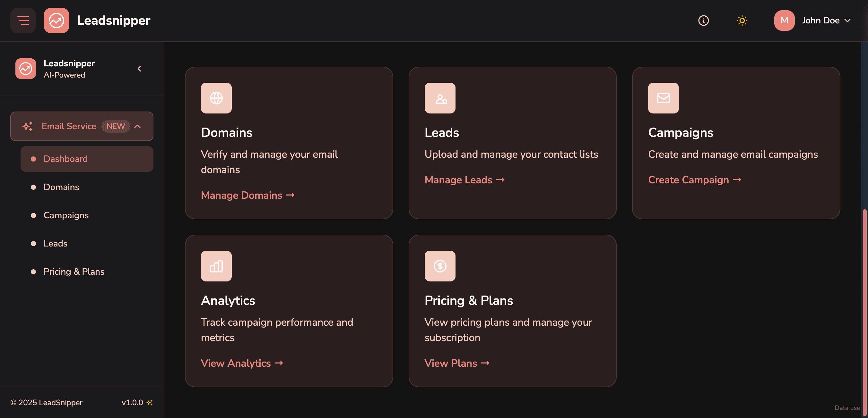Click the globe icon on Domains card
Viewport: 868px width, 418px height.
216,98
